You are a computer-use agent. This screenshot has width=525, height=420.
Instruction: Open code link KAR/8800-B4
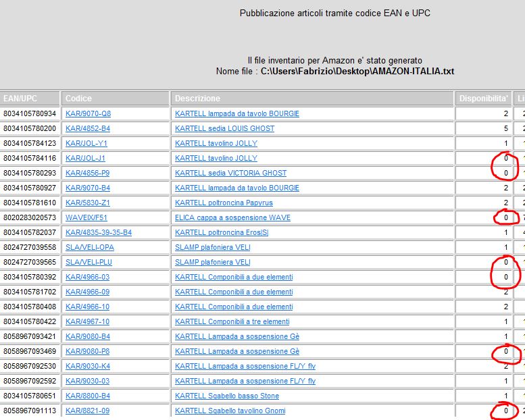coord(88,396)
